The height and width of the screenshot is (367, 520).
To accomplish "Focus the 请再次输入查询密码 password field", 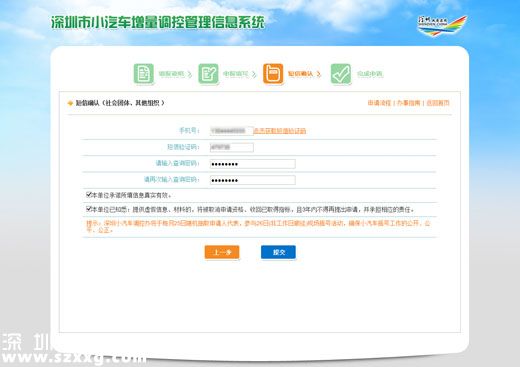I will [x=252, y=180].
